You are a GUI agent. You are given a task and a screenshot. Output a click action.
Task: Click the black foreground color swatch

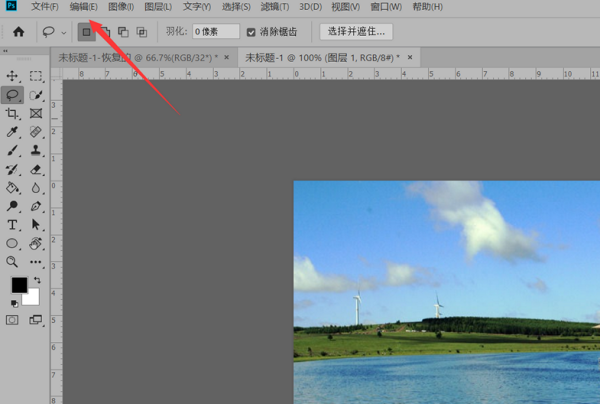coord(19,285)
